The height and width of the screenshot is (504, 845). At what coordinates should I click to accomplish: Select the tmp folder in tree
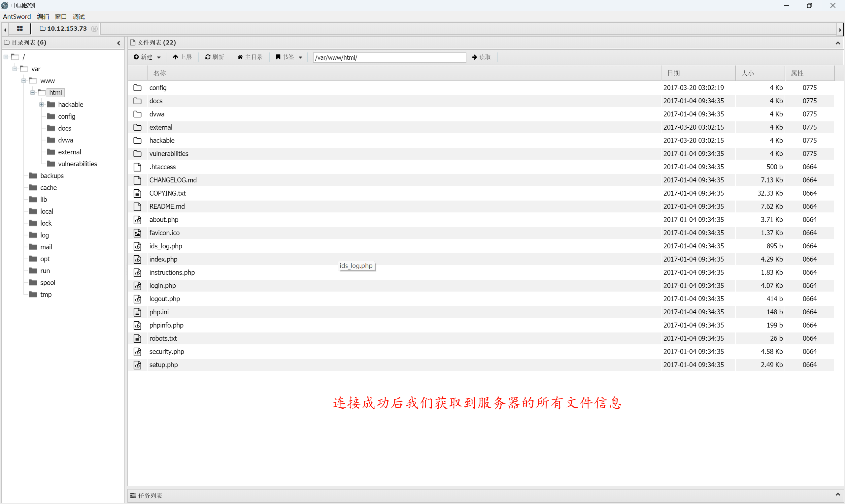[x=46, y=295]
